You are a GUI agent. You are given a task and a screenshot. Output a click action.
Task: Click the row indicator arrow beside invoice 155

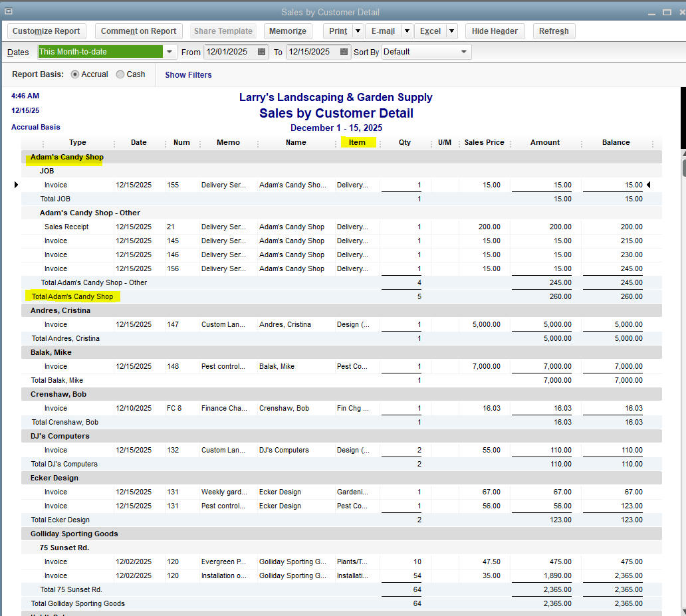click(16, 185)
